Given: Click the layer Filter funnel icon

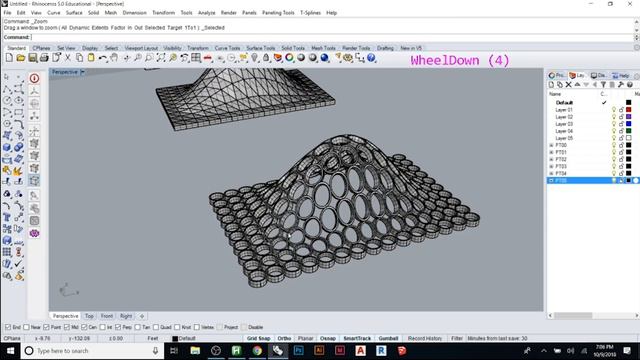Looking at the screenshot, I should [603, 84].
